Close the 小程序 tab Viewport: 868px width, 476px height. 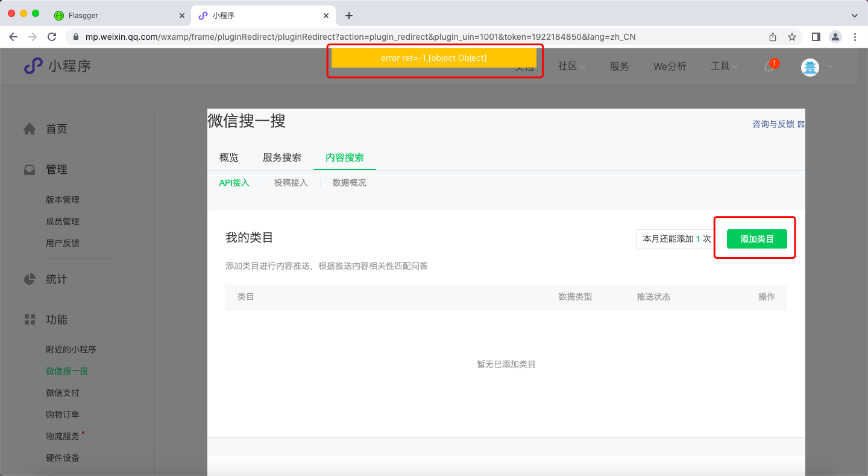(326, 16)
